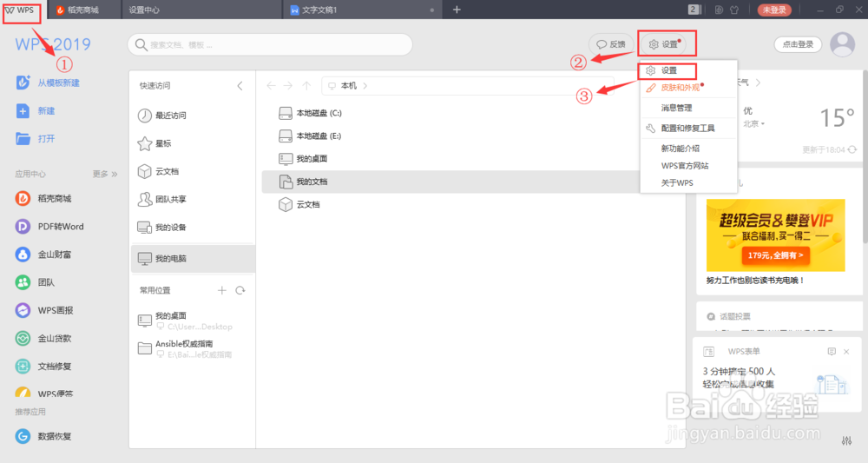
Task: Click the add common location plus icon
Action: (222, 290)
